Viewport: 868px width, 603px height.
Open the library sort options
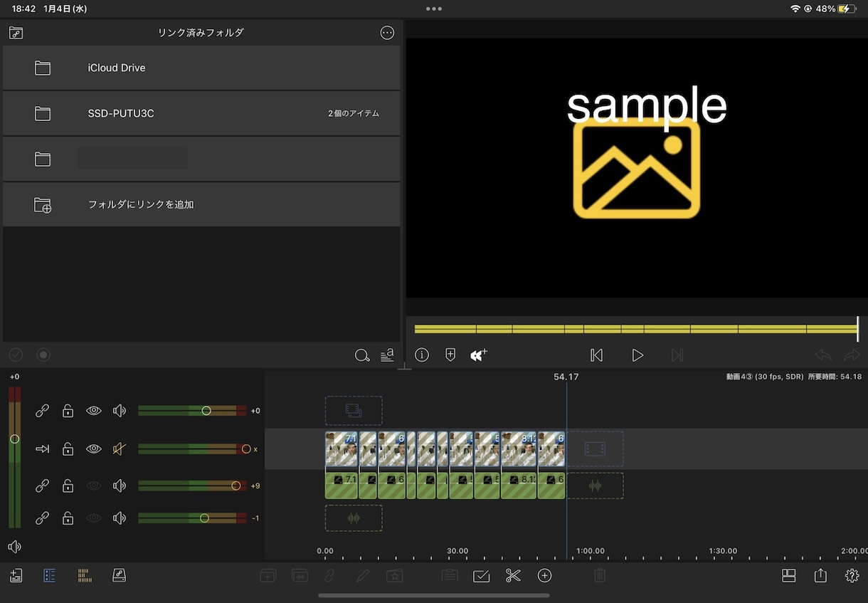(x=387, y=355)
